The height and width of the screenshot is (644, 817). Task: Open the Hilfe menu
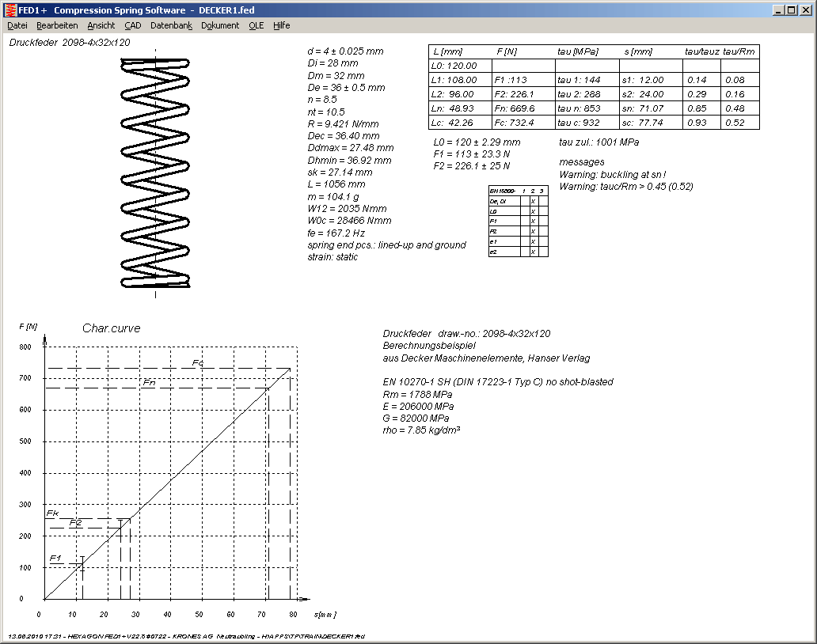point(281,25)
